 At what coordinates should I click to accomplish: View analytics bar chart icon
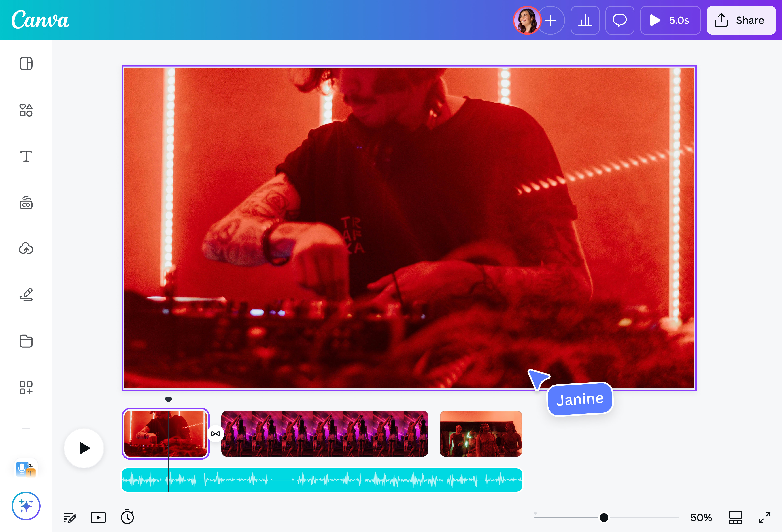click(585, 20)
